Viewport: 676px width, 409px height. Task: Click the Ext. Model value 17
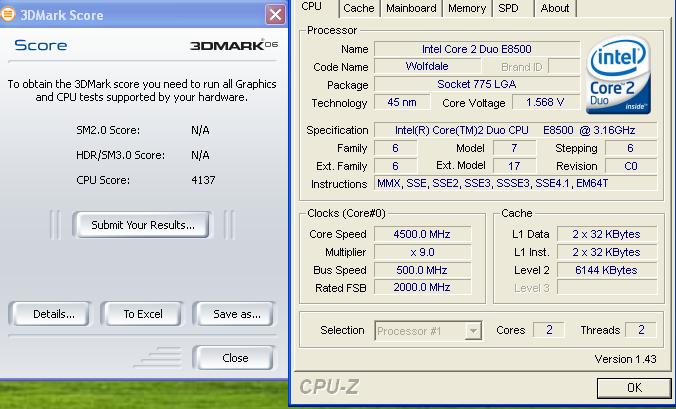514,166
